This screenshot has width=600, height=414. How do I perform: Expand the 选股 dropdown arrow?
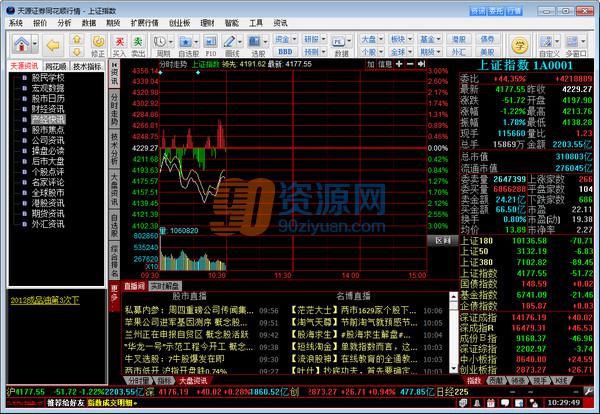[265, 41]
